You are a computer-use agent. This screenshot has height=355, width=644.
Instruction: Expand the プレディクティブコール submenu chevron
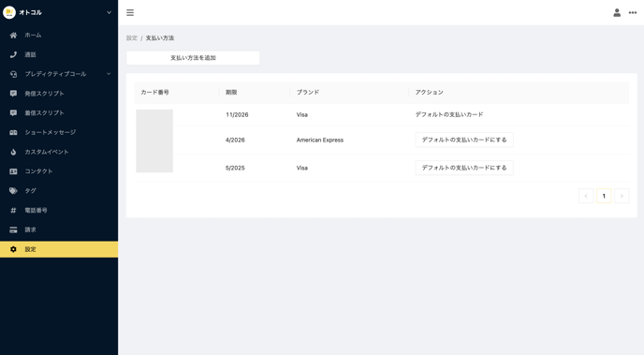coord(109,74)
